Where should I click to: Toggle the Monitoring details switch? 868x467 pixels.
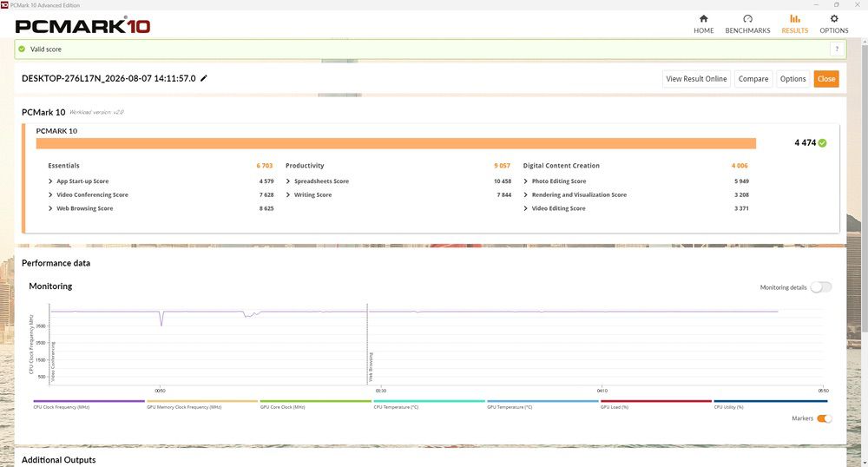[x=821, y=287]
